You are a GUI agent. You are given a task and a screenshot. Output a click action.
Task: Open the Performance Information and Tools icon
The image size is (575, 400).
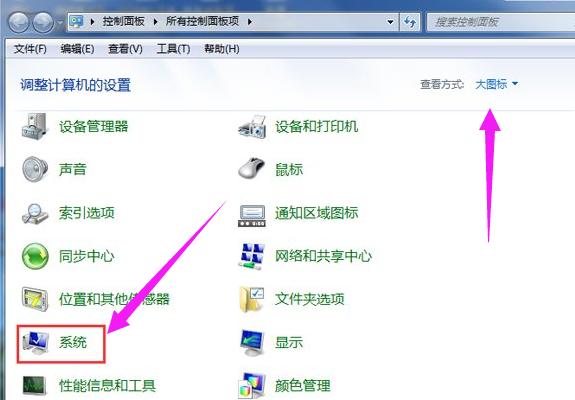[x=34, y=386]
